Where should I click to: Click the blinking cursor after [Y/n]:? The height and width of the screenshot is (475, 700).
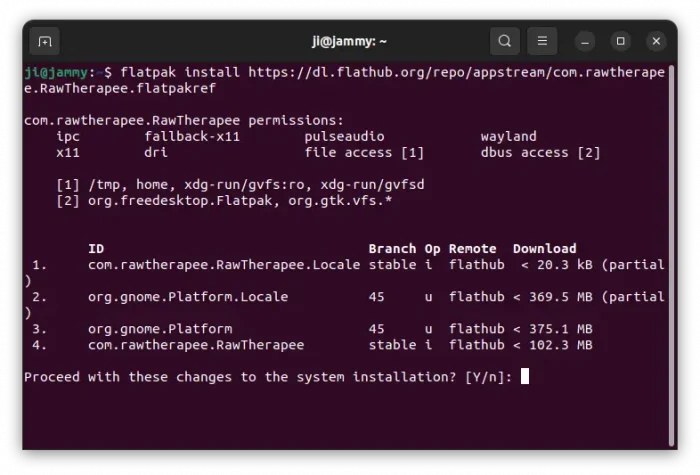[x=525, y=376]
